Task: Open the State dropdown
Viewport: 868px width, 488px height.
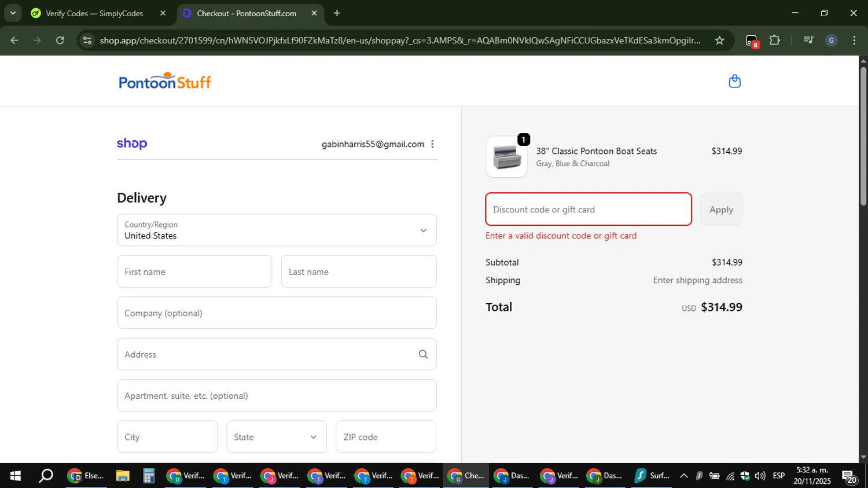Action: click(x=277, y=437)
